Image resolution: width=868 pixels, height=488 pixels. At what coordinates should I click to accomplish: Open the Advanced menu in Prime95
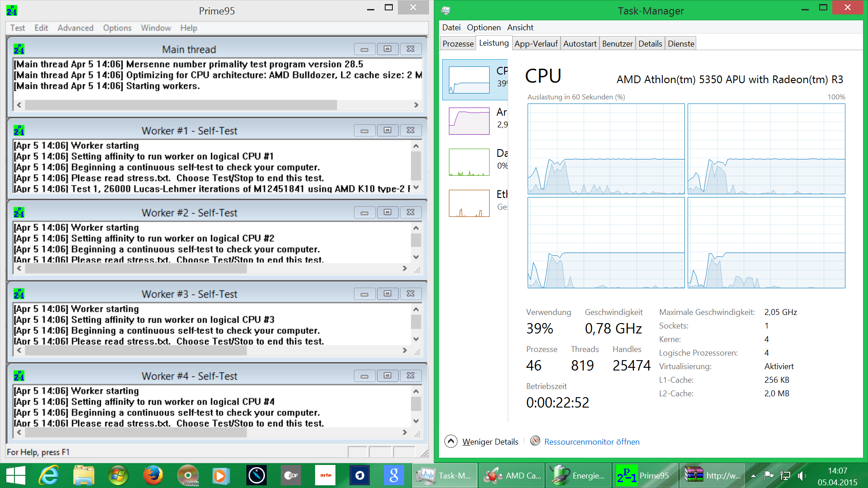pyautogui.click(x=75, y=28)
